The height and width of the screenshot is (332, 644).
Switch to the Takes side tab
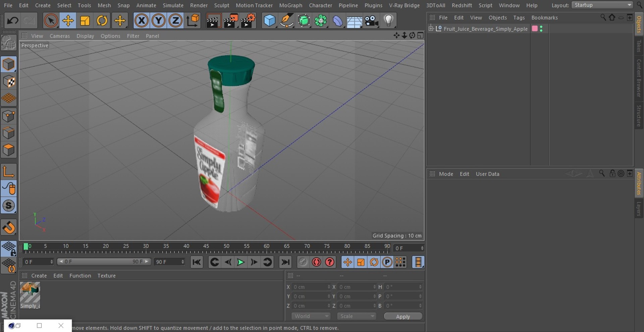[x=639, y=46]
